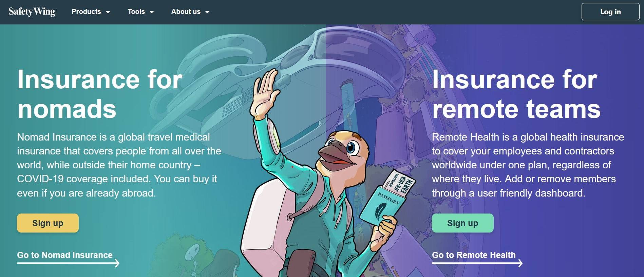
Task: Expand the Products dropdown arrow
Action: click(108, 12)
